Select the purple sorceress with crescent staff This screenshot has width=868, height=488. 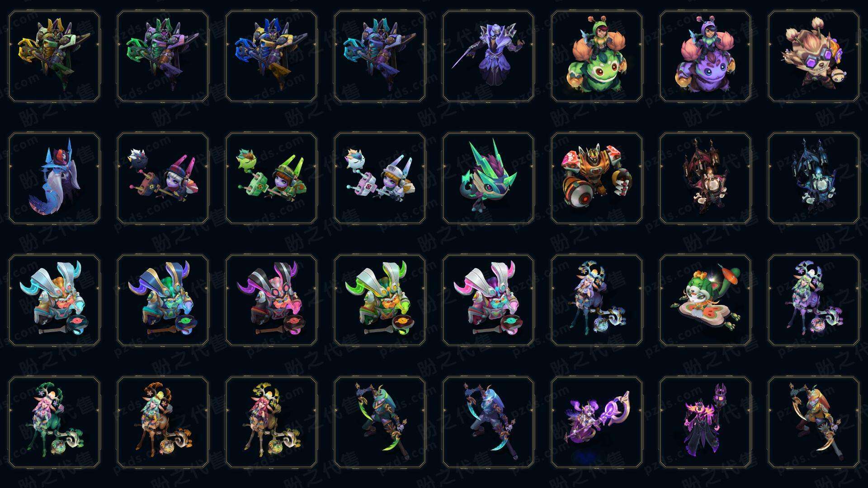597,422
